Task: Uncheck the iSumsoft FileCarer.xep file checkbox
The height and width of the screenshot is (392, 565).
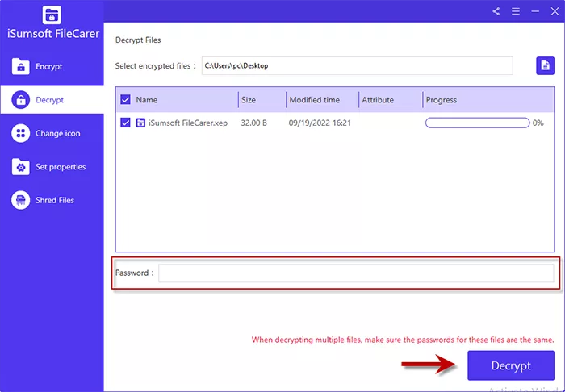Action: [x=125, y=123]
